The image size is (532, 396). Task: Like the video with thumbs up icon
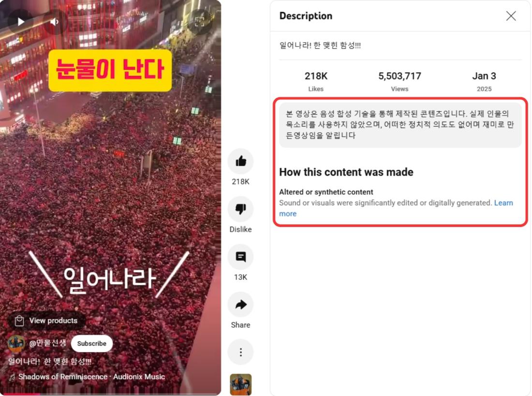pos(240,161)
